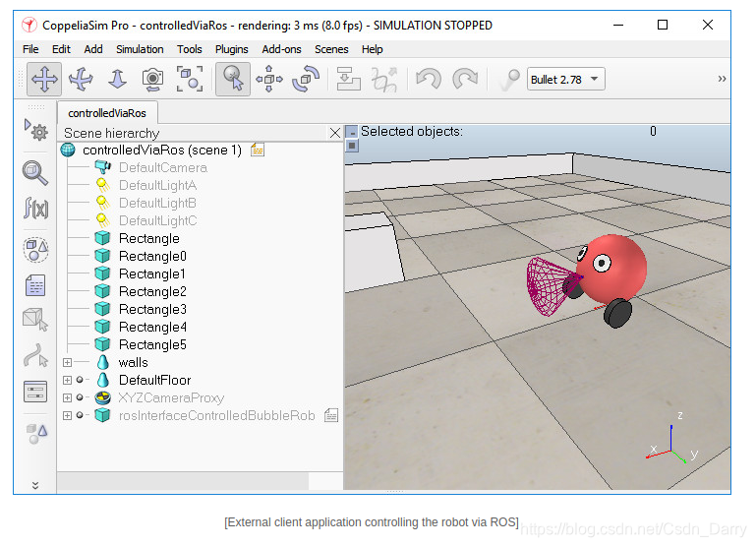Toggle the model browser icon in sidebar
The height and width of the screenshot is (547, 756).
tap(36, 434)
